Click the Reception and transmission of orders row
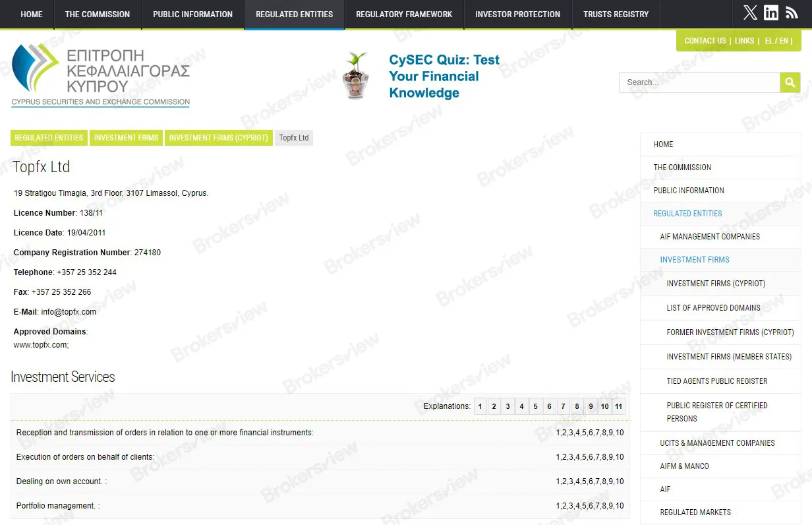This screenshot has height=525, width=812. pos(320,433)
